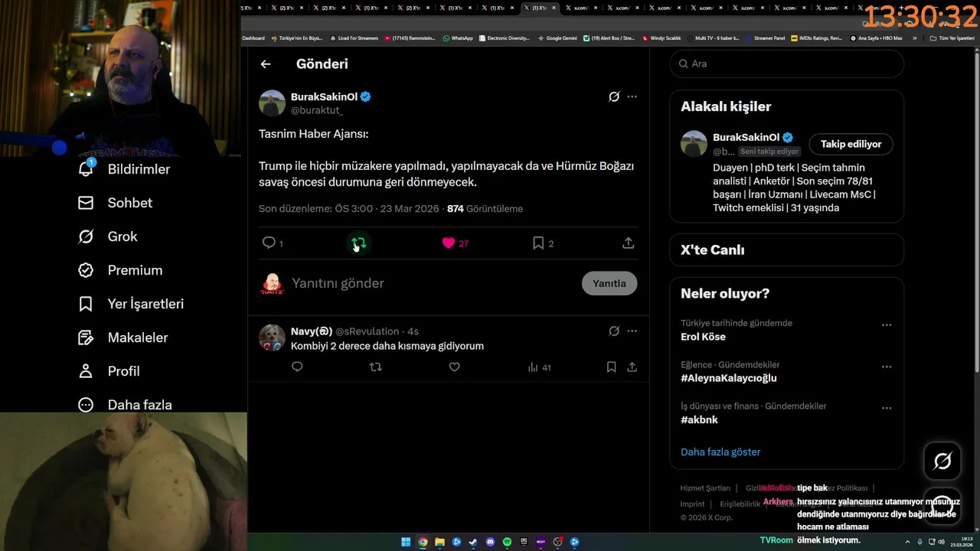Open the #akbnk trend
This screenshot has height=551, width=980.
pyautogui.click(x=699, y=419)
